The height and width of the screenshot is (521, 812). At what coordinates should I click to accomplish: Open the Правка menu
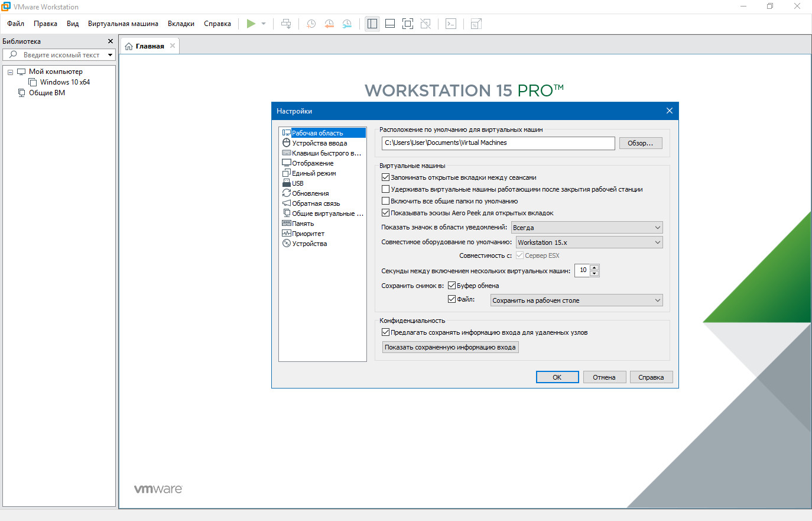(x=46, y=24)
